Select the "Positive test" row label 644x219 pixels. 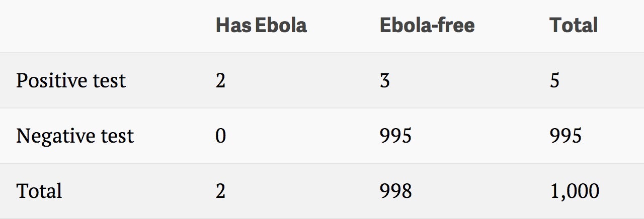click(x=71, y=80)
